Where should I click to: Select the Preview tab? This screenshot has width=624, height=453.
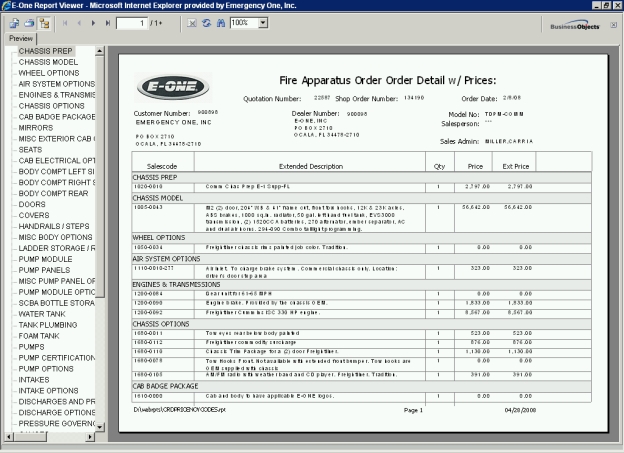pos(21,39)
